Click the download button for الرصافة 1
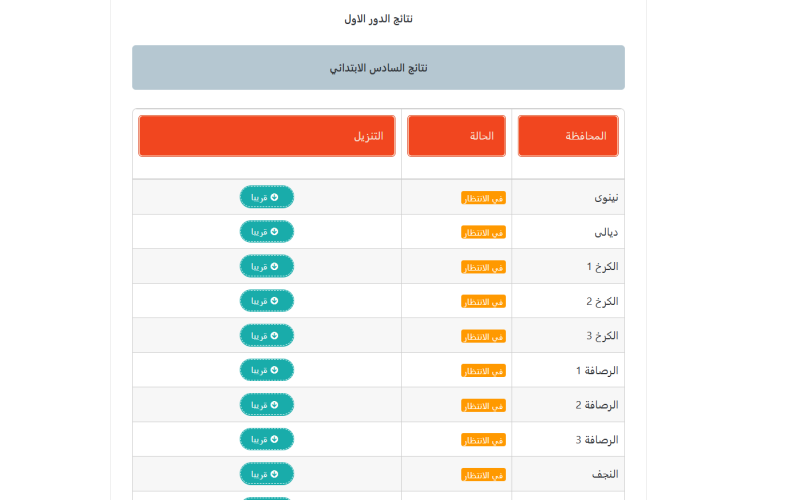The width and height of the screenshot is (800, 500). (x=267, y=370)
